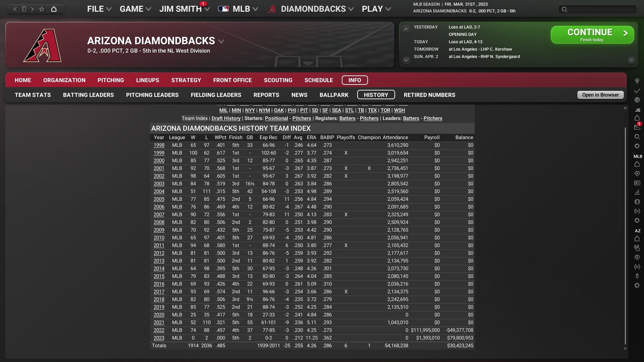Viewport: 644px width, 362px height.
Task: Click the back navigation arrow
Action: point(15,9)
